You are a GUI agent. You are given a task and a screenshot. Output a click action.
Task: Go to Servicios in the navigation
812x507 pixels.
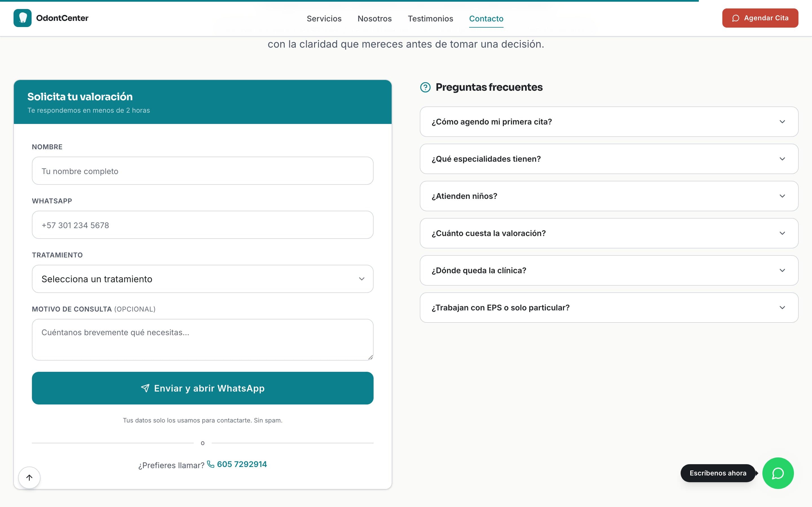coord(324,18)
